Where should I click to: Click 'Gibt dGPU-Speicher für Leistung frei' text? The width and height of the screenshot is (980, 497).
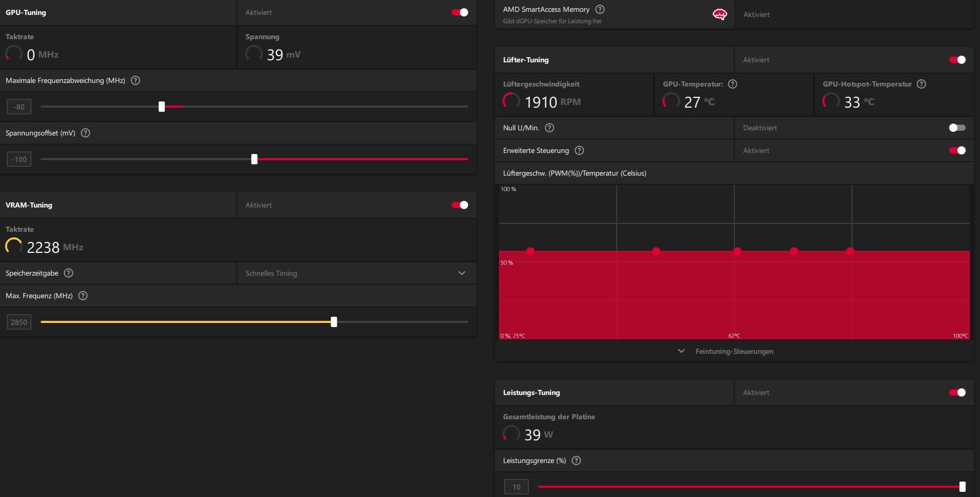click(552, 21)
